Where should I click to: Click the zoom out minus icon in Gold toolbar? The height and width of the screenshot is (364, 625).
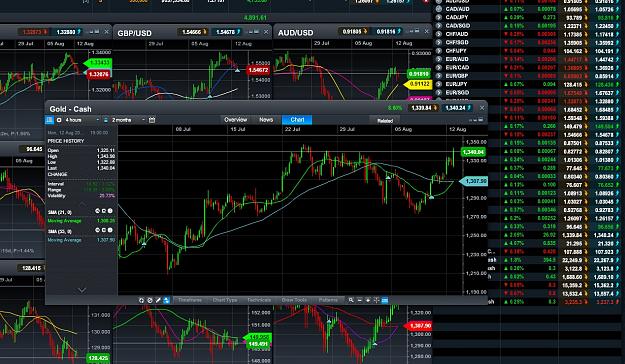click(x=360, y=300)
